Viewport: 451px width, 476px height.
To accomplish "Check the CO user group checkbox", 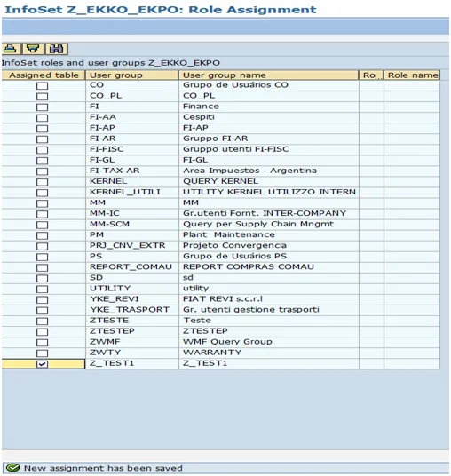I will point(43,85).
